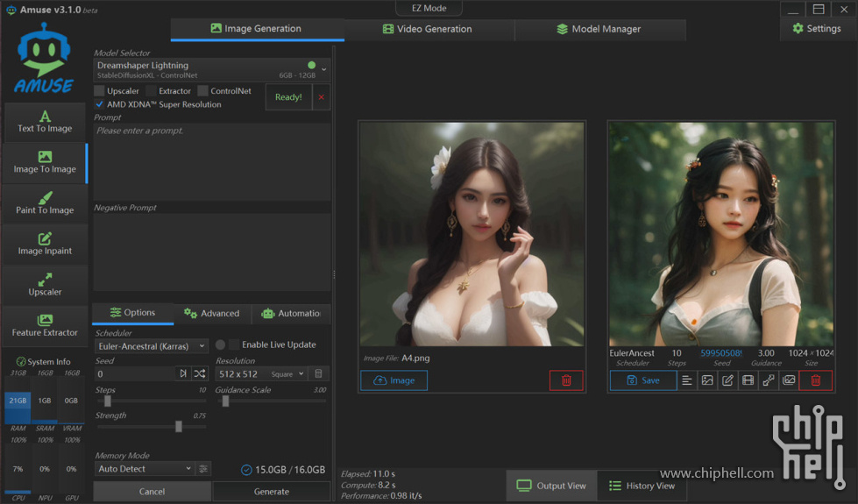Click the Ready! status button
Image resolution: width=858 pixels, height=504 pixels.
pos(288,97)
